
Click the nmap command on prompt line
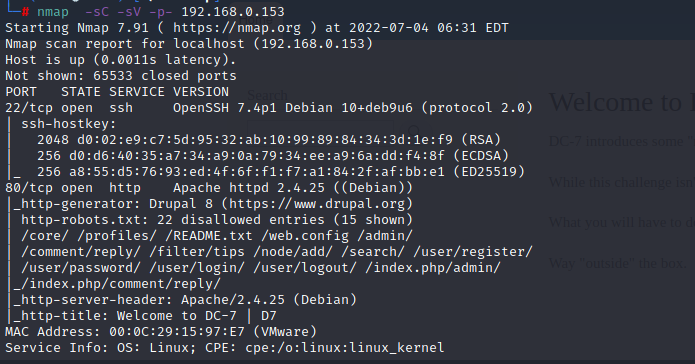point(53,12)
